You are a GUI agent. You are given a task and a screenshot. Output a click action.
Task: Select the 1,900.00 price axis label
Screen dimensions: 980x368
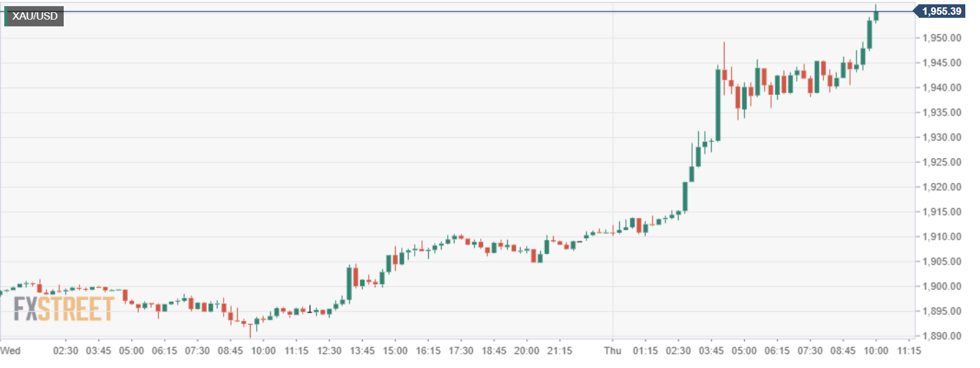pos(941,286)
